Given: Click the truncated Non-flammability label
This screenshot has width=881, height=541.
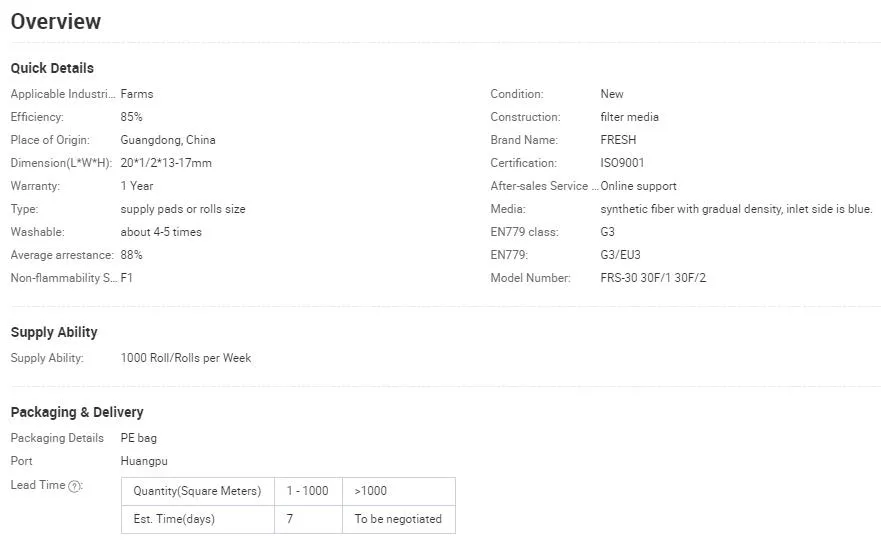Looking at the screenshot, I should tap(64, 278).
